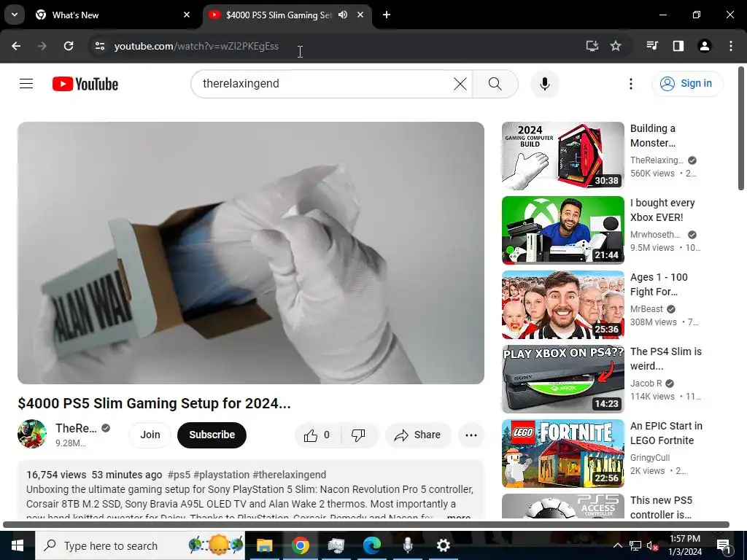Toggle Chrome side panel
The width and height of the screenshot is (747, 560).
678,46
